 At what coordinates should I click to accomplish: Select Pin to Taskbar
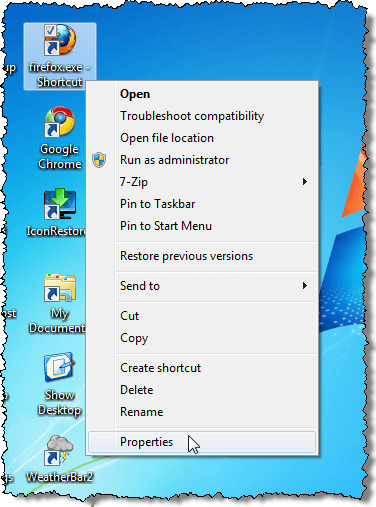click(x=202, y=204)
